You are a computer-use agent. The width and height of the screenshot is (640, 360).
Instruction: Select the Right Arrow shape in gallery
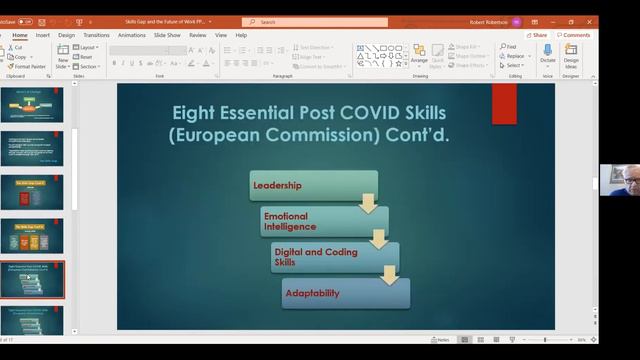[x=383, y=56]
